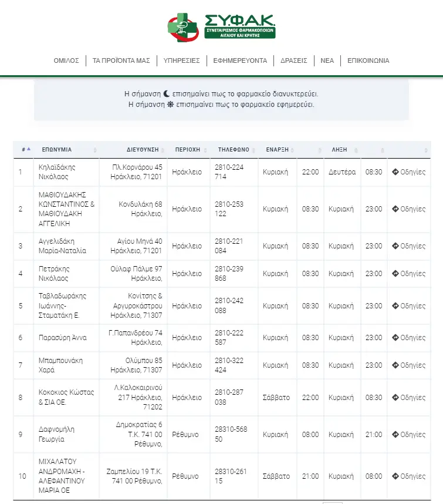Sort table by ΕΠΩΝΥΜΙΑ column

66,149
